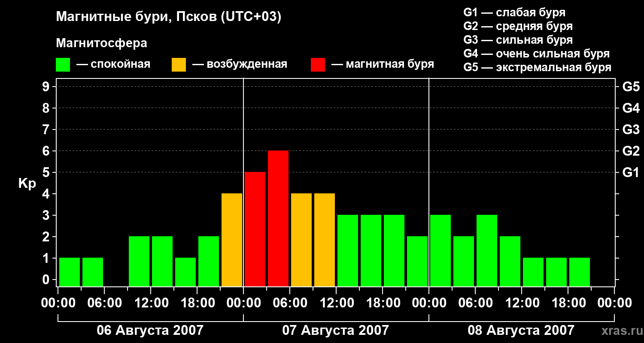Viewport: 644px width, 343px height.
Task: Click the orange 'возбужденная' legend swatch
Action: [x=179, y=65]
